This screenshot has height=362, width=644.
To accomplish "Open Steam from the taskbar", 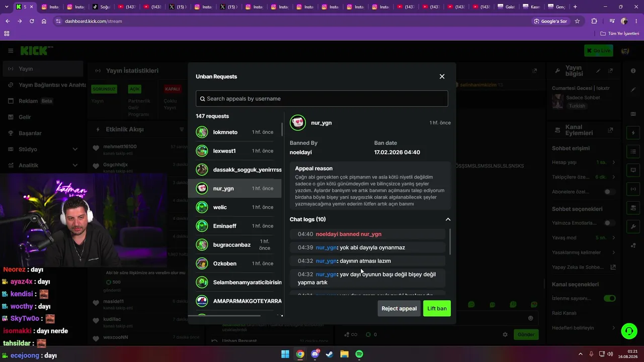I will [330, 354].
